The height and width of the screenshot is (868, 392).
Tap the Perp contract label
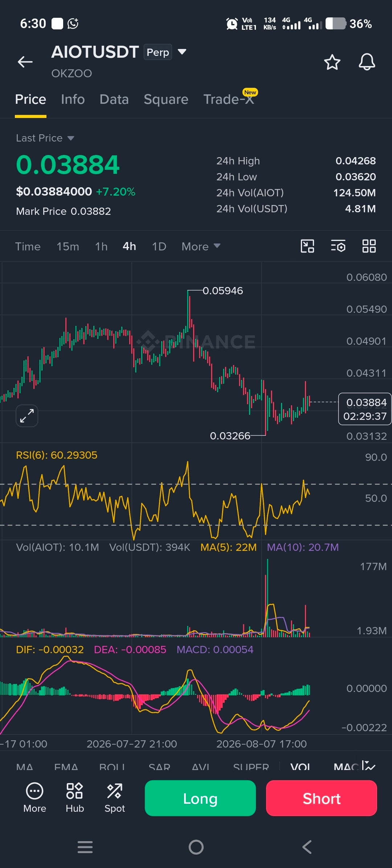[158, 52]
